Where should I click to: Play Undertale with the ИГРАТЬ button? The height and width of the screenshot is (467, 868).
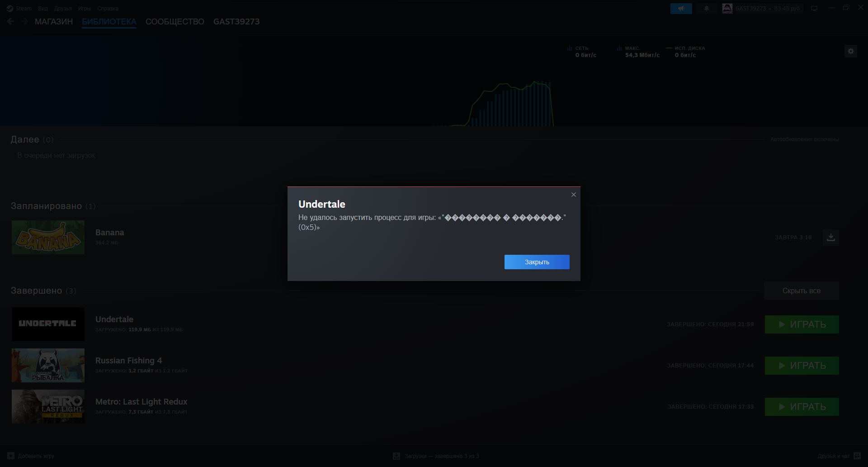pos(802,324)
